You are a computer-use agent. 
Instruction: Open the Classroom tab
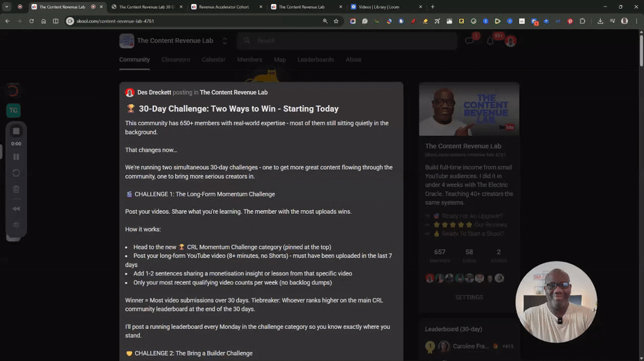(176, 60)
